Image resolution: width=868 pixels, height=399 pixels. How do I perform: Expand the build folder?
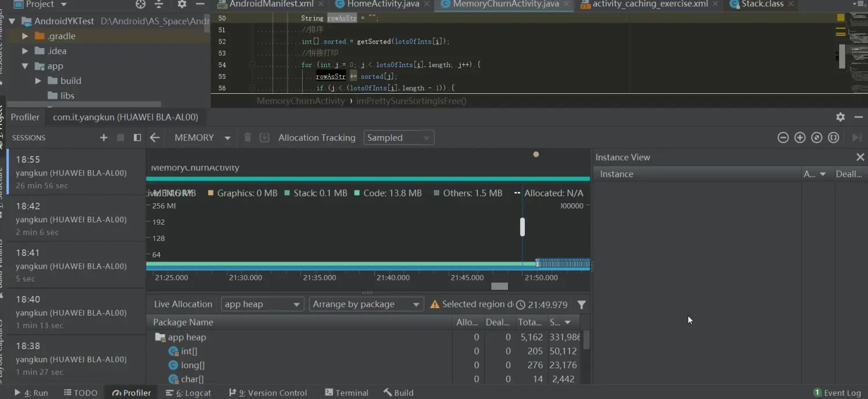pos(38,81)
